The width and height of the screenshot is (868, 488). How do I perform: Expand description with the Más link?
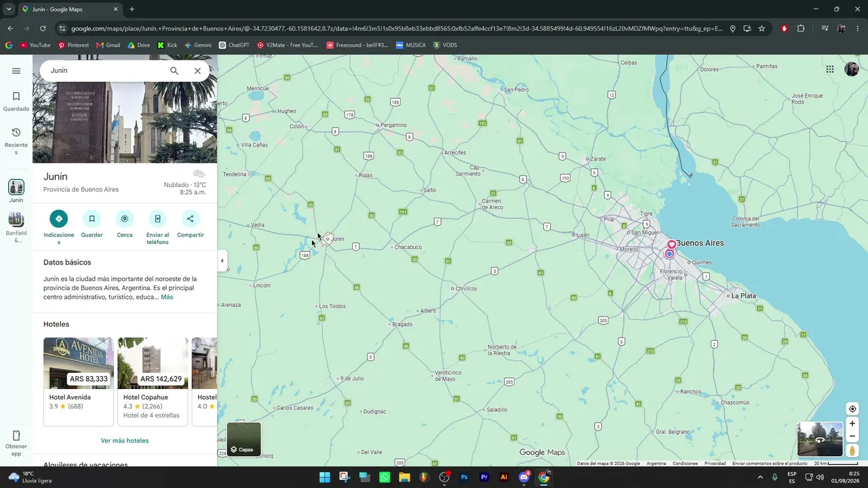167,297
